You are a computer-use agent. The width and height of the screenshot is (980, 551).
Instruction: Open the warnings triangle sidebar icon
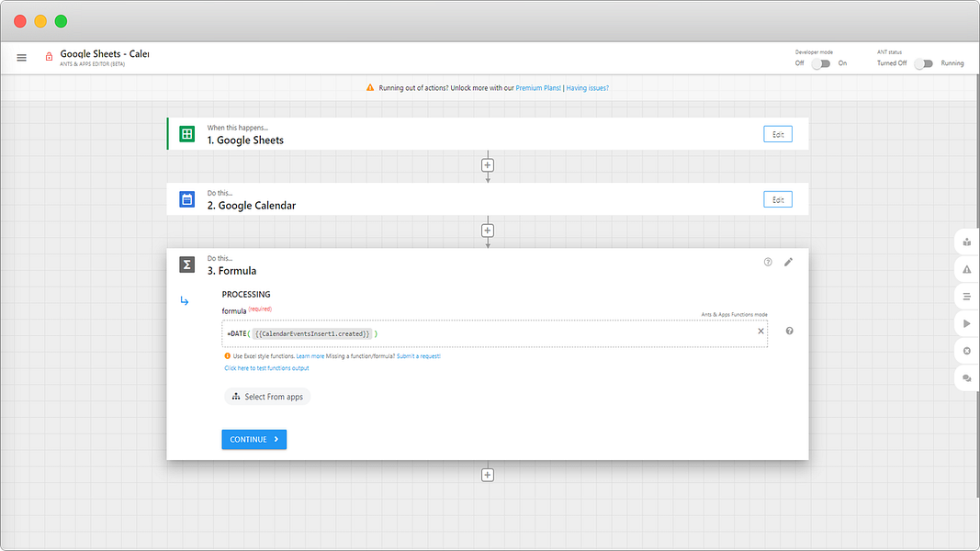[x=967, y=269]
